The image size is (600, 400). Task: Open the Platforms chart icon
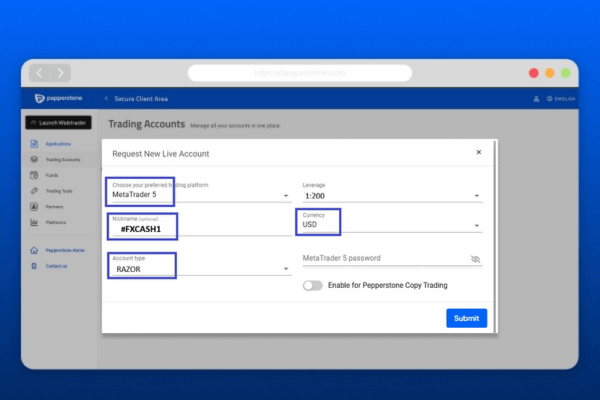(x=34, y=222)
